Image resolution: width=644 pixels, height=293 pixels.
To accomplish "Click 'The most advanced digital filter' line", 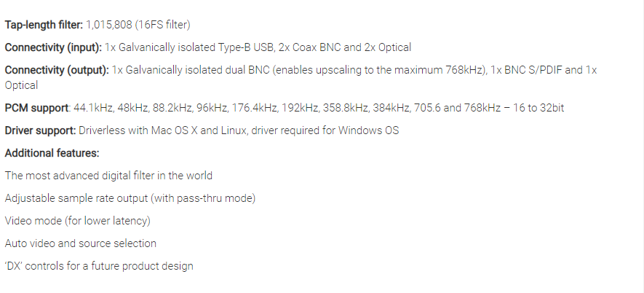I will (x=109, y=176).
